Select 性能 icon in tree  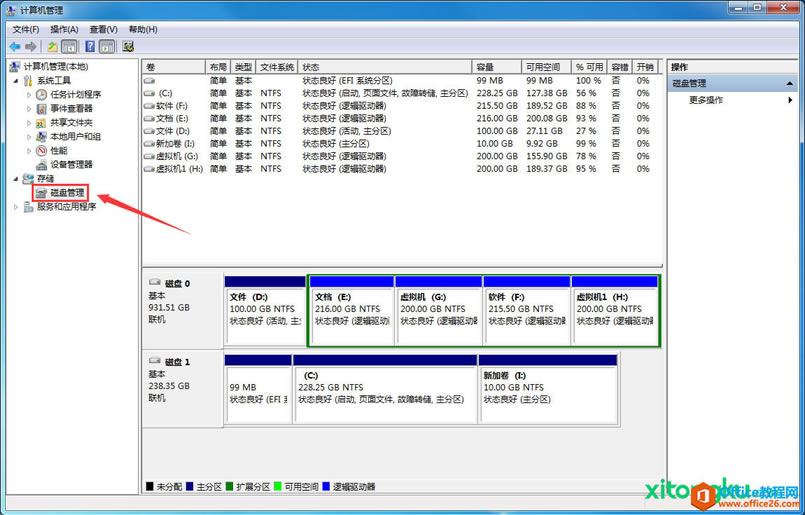(42, 150)
